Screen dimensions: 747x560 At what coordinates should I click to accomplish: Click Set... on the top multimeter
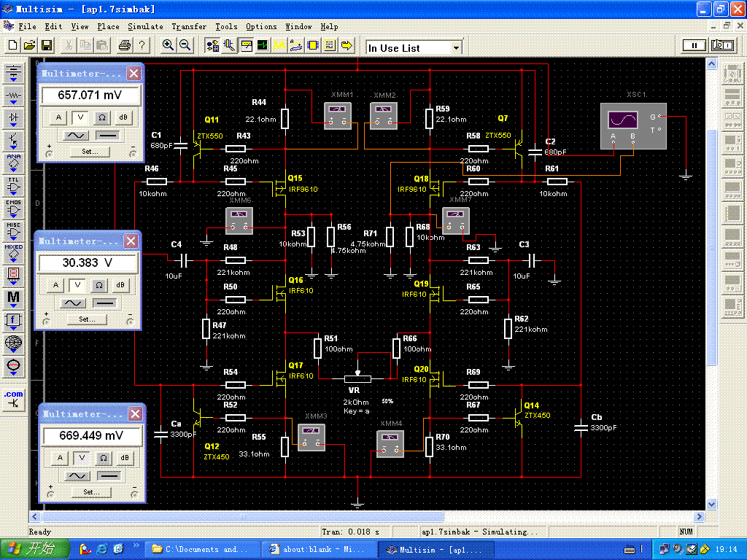pos(90,152)
